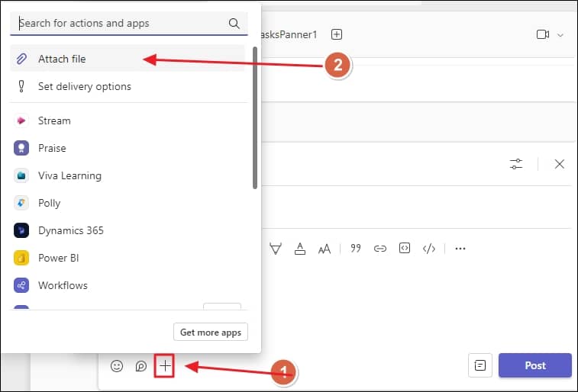Click the plus actions and apps button

click(x=164, y=365)
